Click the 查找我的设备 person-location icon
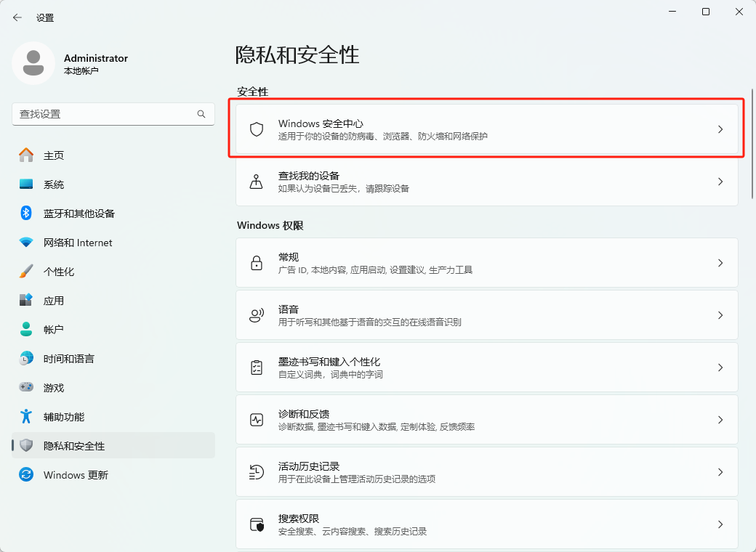 point(256,182)
